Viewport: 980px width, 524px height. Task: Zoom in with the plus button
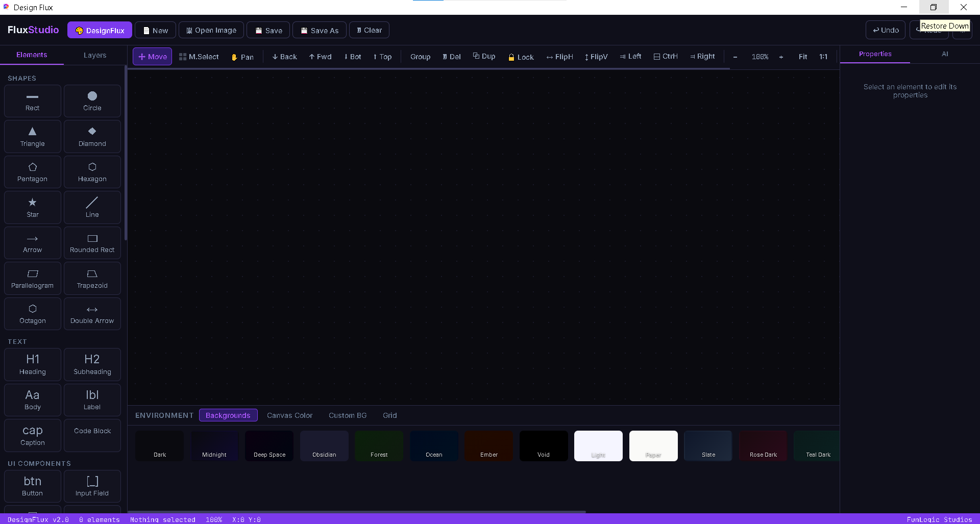click(x=781, y=57)
